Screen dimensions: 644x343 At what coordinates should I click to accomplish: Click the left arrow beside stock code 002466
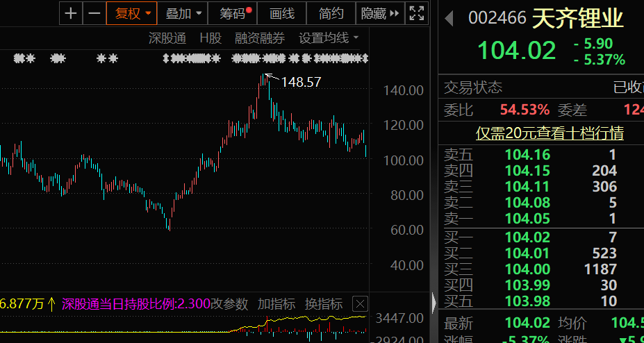tap(449, 17)
